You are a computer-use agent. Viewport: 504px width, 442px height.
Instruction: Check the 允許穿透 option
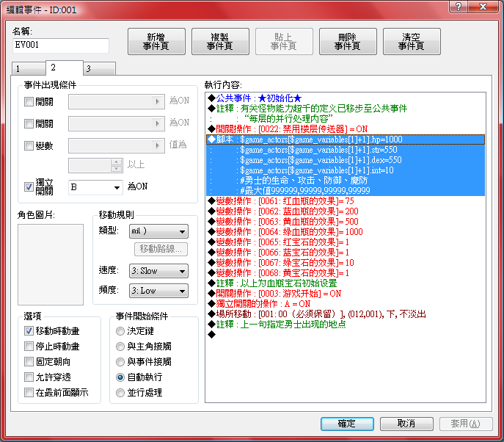tap(29, 377)
